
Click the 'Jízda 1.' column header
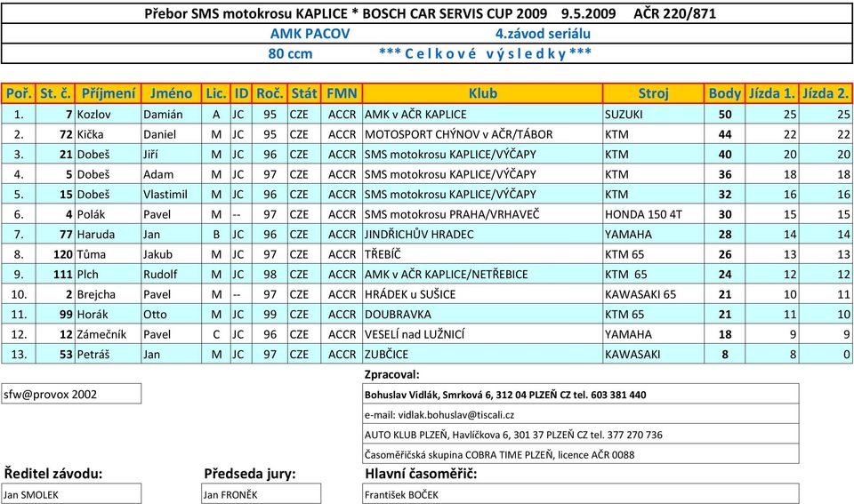coord(772,93)
